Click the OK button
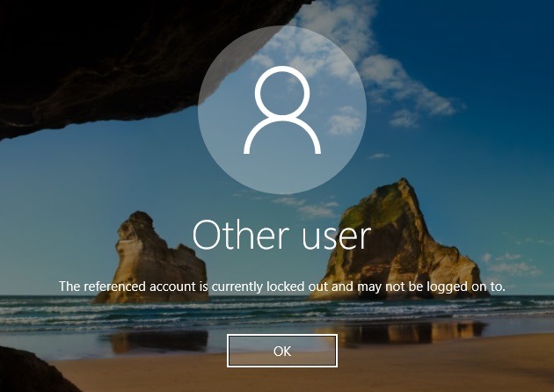Screen dimensions: 554x392 pos(282,351)
